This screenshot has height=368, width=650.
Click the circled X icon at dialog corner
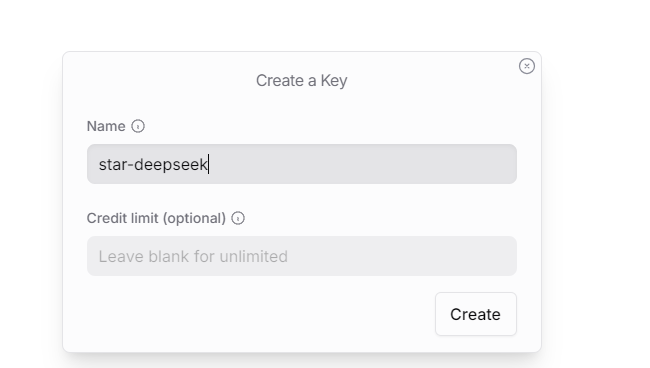[x=526, y=66]
